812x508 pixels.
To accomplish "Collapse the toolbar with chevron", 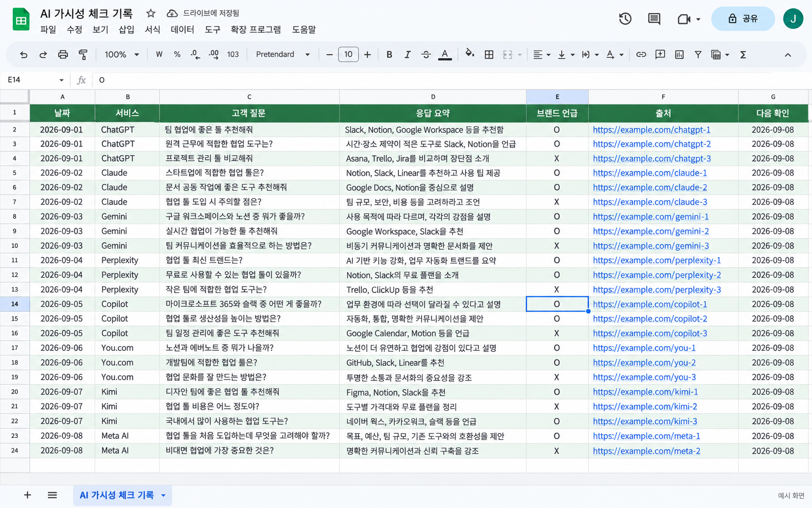I will [x=788, y=55].
